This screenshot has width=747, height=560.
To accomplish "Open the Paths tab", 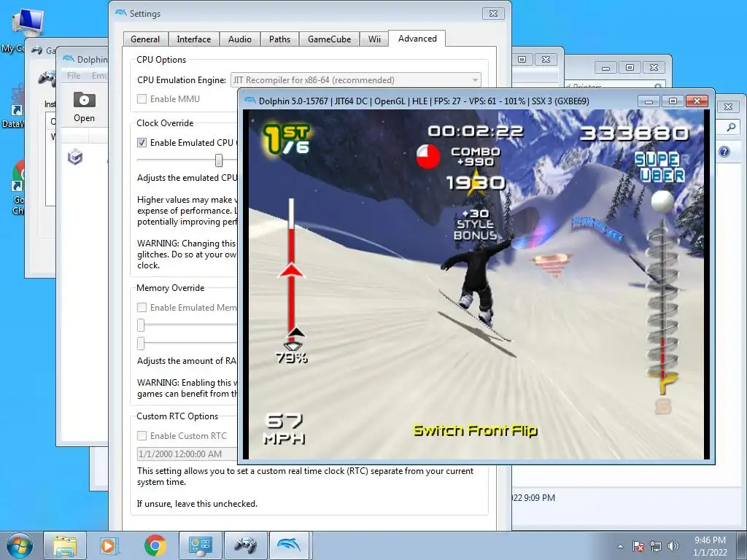I will (279, 39).
